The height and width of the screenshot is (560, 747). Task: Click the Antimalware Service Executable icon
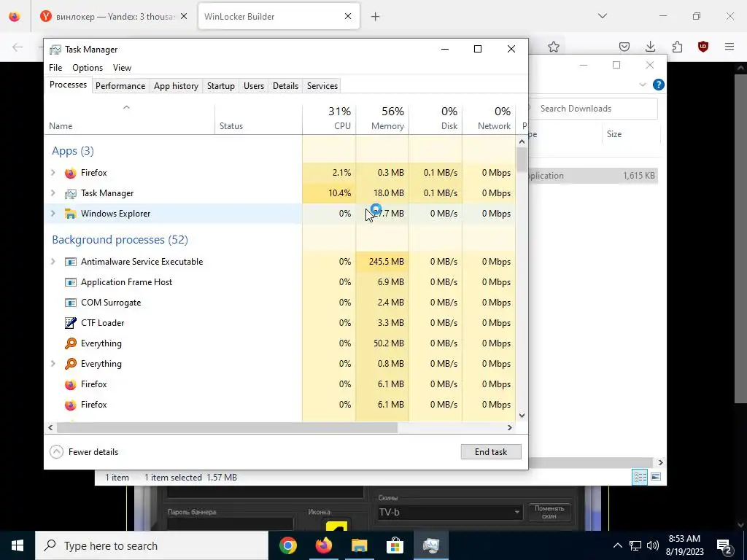71,262
